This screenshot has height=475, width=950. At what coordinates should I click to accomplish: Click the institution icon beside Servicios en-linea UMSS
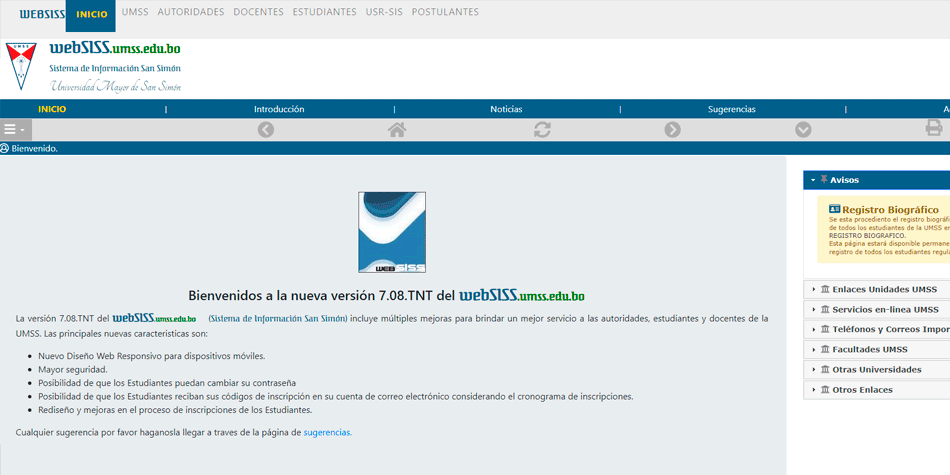pos(825,310)
